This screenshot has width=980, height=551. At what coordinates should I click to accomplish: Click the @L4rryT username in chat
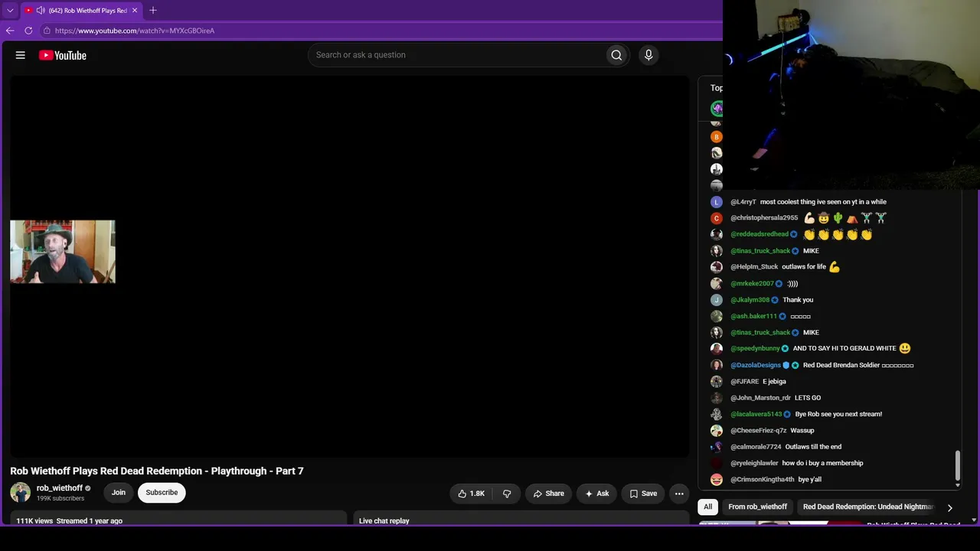[743, 202]
